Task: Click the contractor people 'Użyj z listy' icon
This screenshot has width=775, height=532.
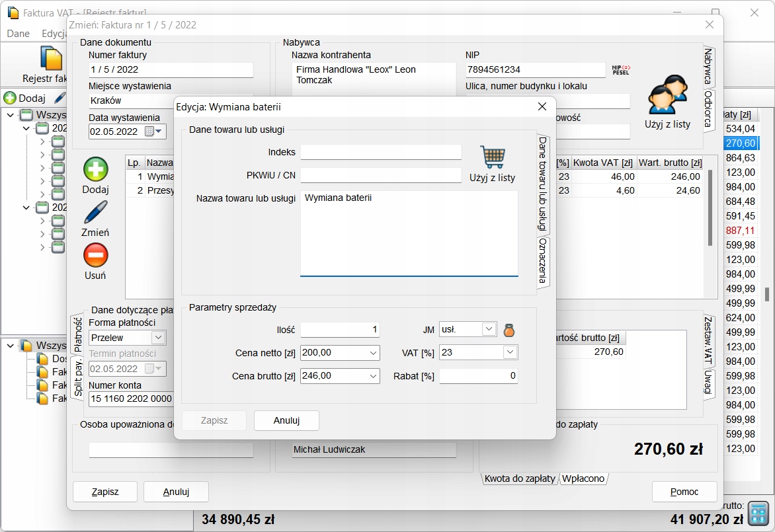Action: click(667, 95)
